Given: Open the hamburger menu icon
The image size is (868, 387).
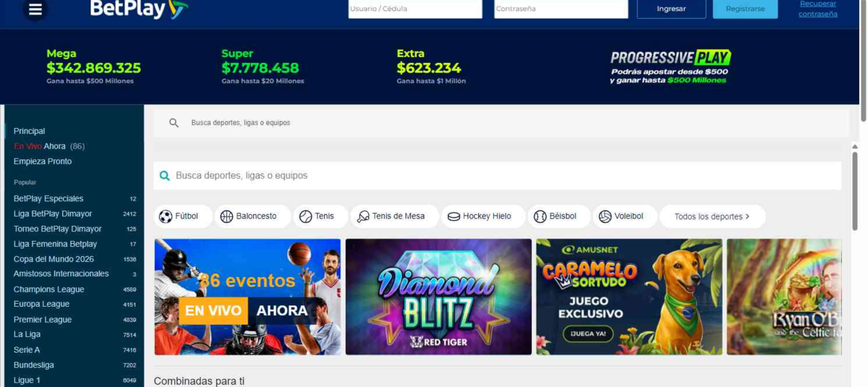Looking at the screenshot, I should 35,9.
